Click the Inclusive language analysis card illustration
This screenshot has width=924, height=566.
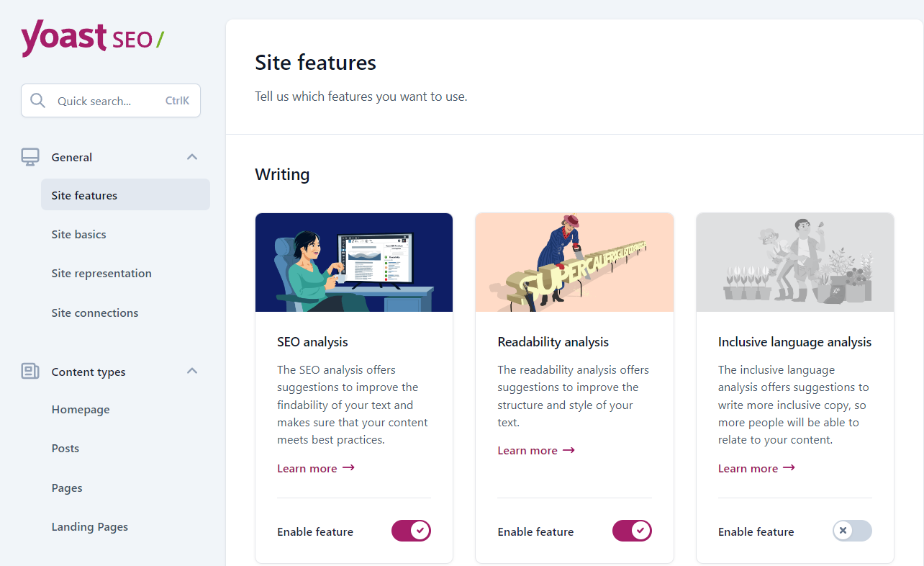pyautogui.click(x=794, y=262)
